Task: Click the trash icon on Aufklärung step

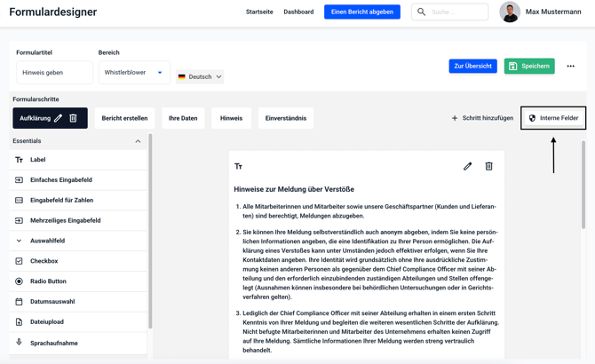Action: pos(74,118)
